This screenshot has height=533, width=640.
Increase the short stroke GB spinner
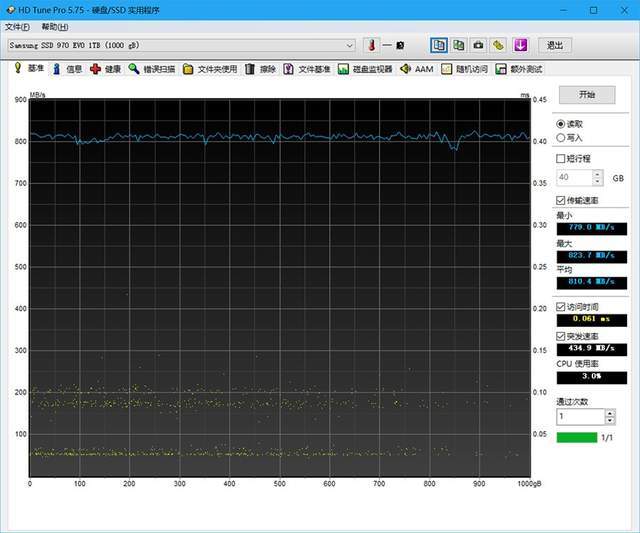[598, 173]
